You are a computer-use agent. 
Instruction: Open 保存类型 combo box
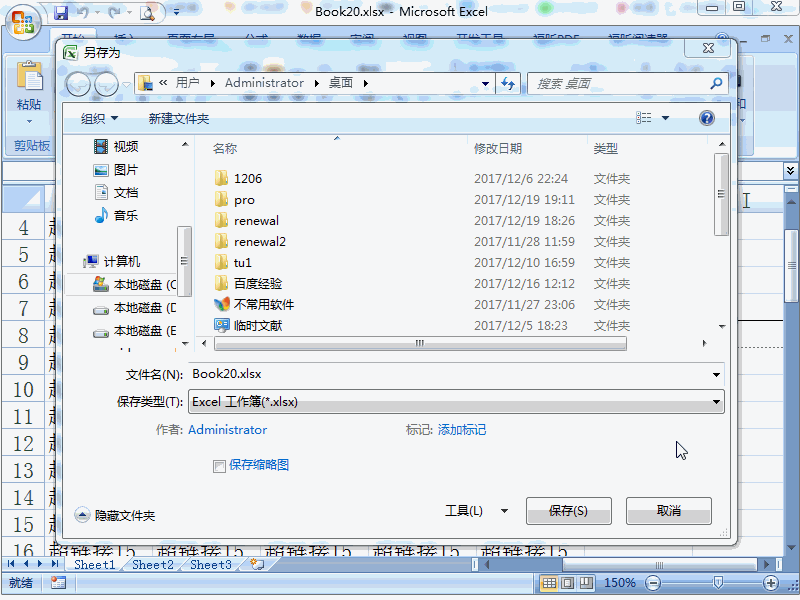pyautogui.click(x=456, y=402)
